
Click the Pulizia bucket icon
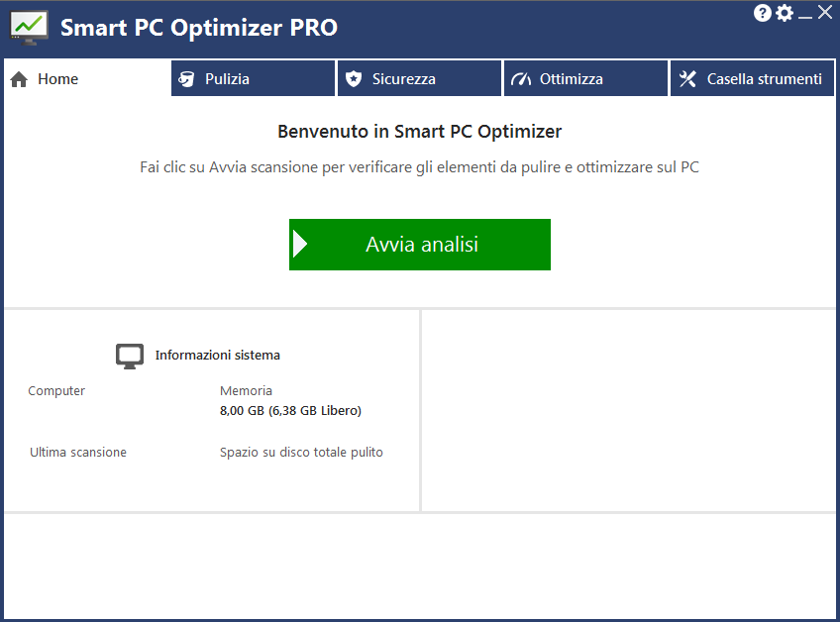pyautogui.click(x=186, y=79)
